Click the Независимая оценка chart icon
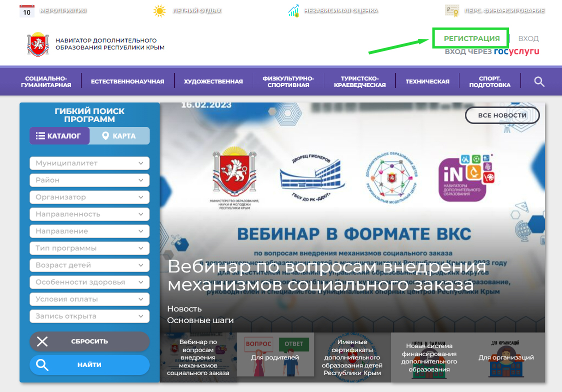Viewport: 562px width, 392px height. click(293, 10)
